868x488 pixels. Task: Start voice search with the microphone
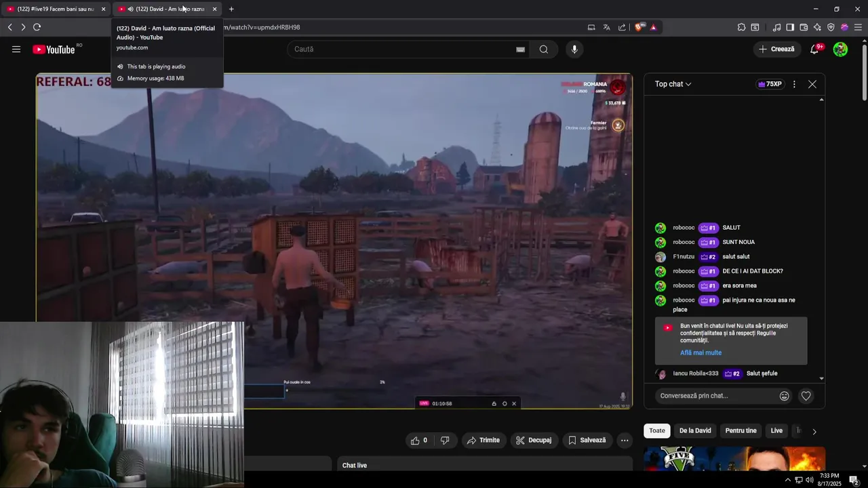pos(574,49)
